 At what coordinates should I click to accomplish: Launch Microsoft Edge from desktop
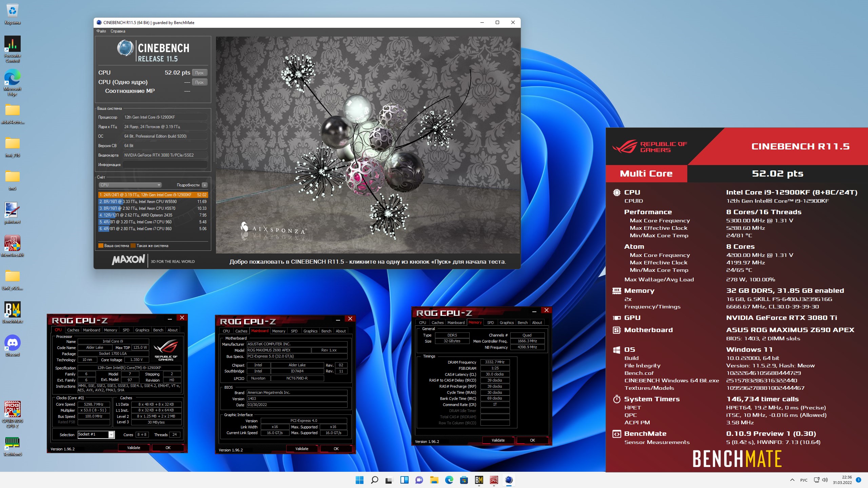[13, 82]
